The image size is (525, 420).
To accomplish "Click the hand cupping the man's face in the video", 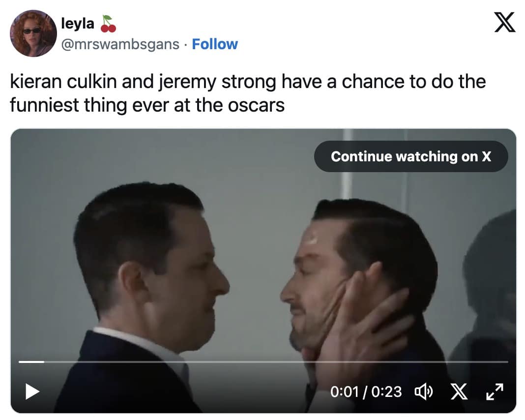I will click(364, 320).
